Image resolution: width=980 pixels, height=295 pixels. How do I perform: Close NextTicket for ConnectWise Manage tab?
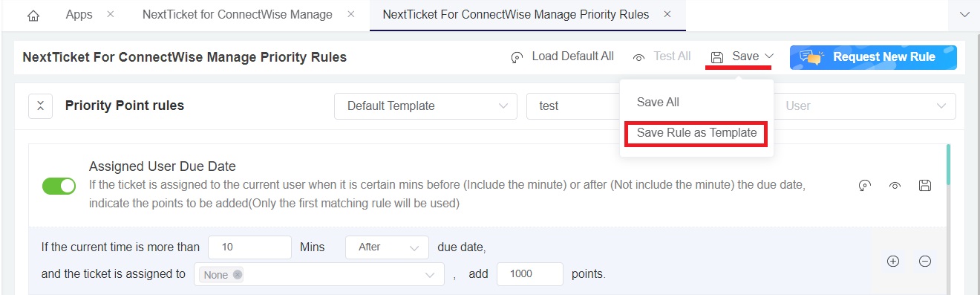[351, 15]
